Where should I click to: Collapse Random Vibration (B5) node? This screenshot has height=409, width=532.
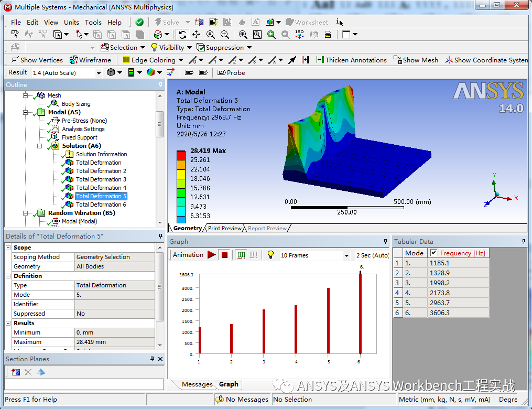coord(26,213)
